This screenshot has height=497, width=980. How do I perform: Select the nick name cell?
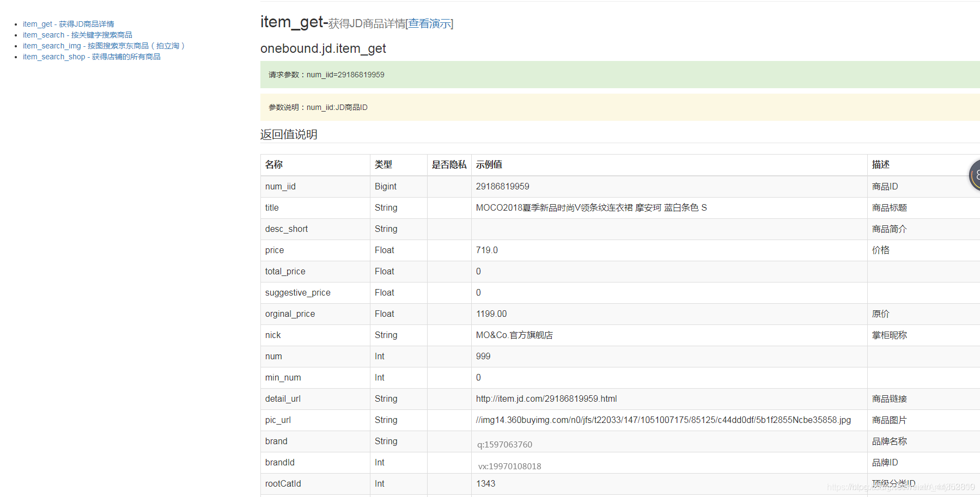(315, 335)
